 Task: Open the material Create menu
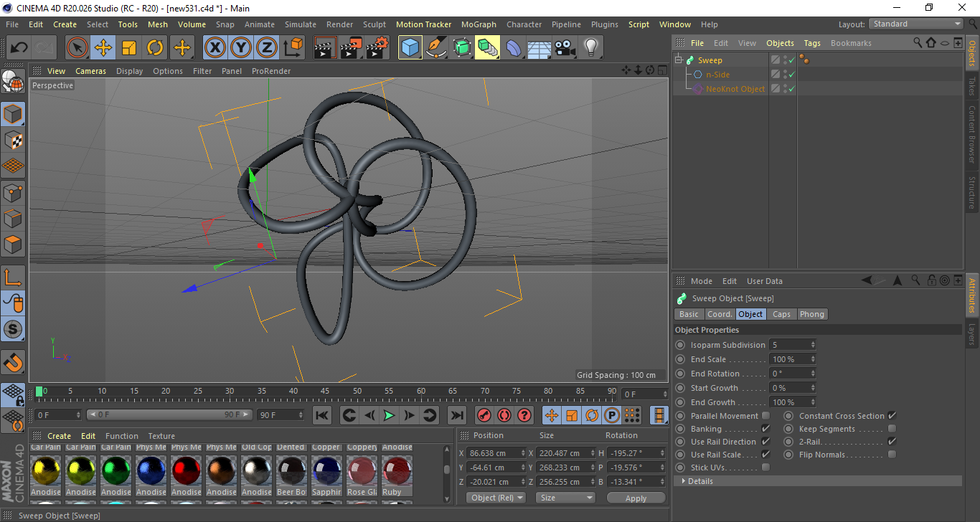click(59, 436)
